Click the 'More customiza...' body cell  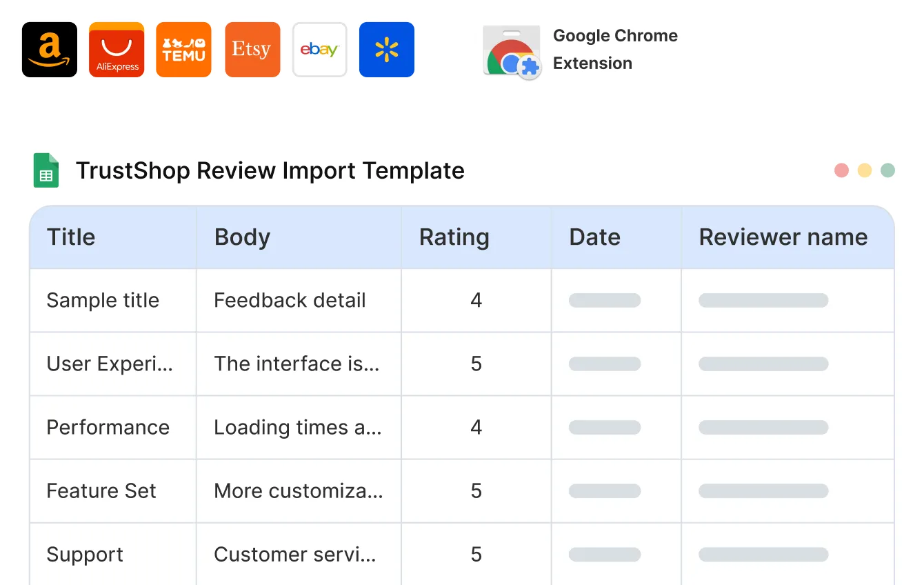[x=299, y=491]
